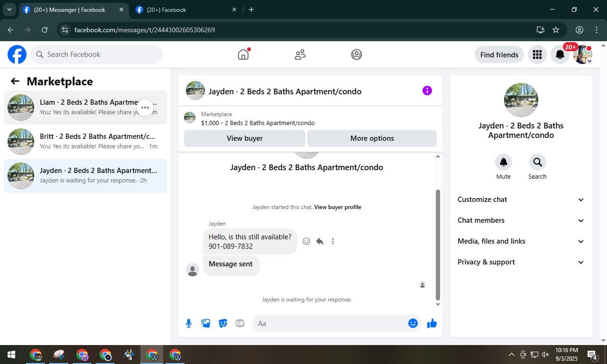Open the listing photo in right panel
607x364 pixels.
(521, 100)
